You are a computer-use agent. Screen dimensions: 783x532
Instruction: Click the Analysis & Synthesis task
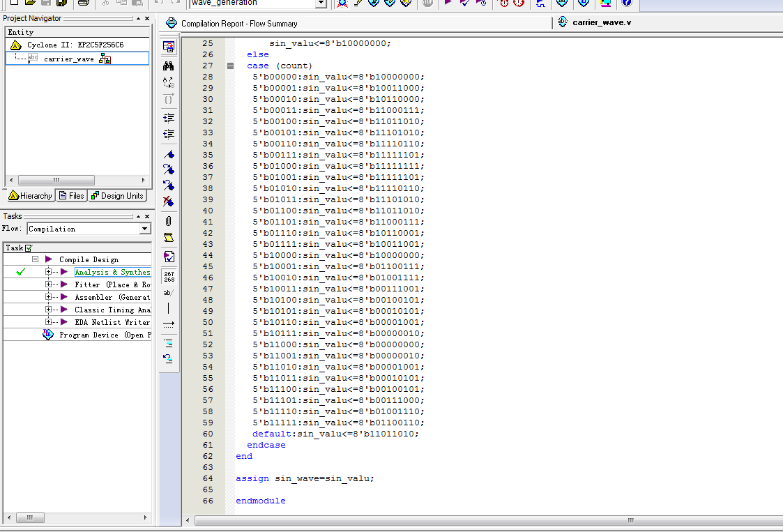click(x=112, y=272)
